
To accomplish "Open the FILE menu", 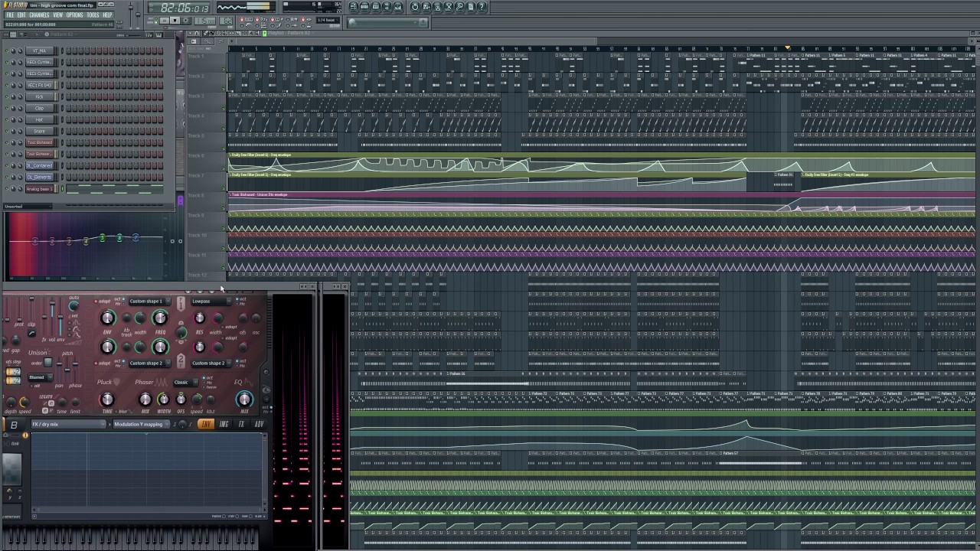I will pyautogui.click(x=10, y=15).
